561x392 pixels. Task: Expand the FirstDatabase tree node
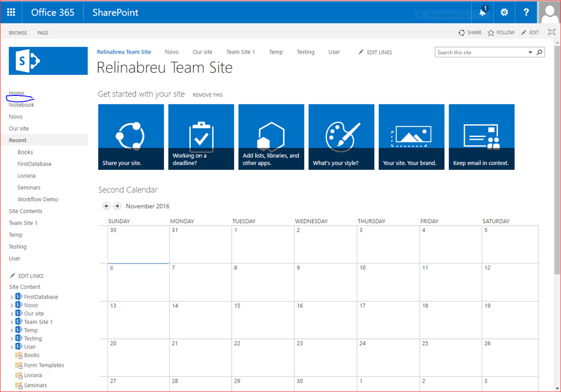point(12,297)
